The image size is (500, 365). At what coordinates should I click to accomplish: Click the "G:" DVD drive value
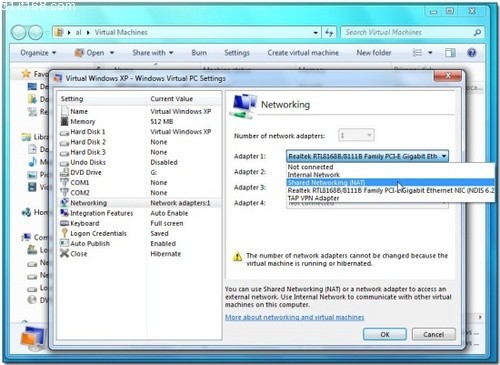click(x=154, y=172)
